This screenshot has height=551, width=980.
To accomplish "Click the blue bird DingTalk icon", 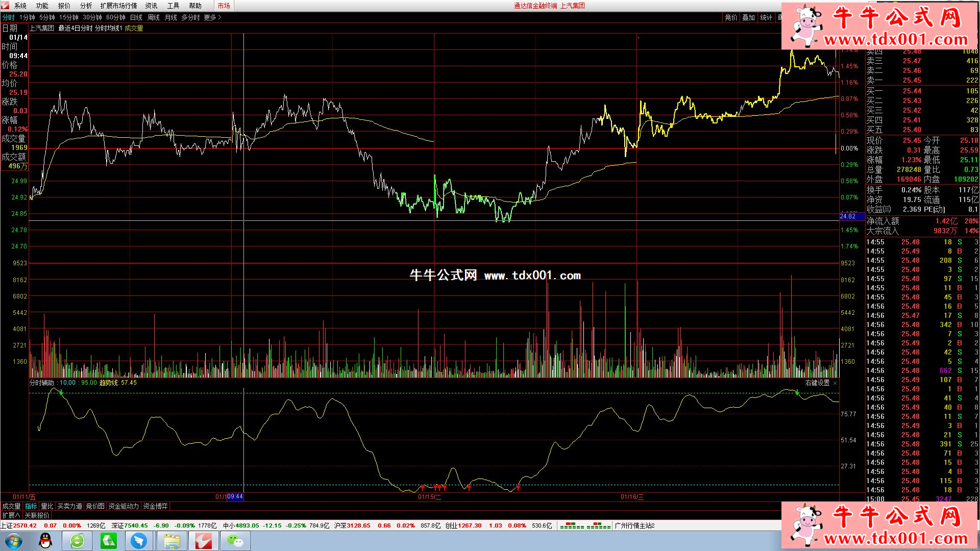I will [x=139, y=540].
